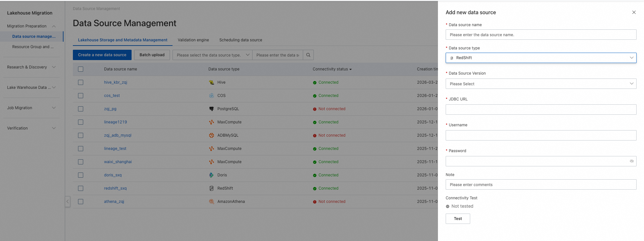
Task: Check the hive_kbr_zqj row checkbox
Action: (x=81, y=82)
